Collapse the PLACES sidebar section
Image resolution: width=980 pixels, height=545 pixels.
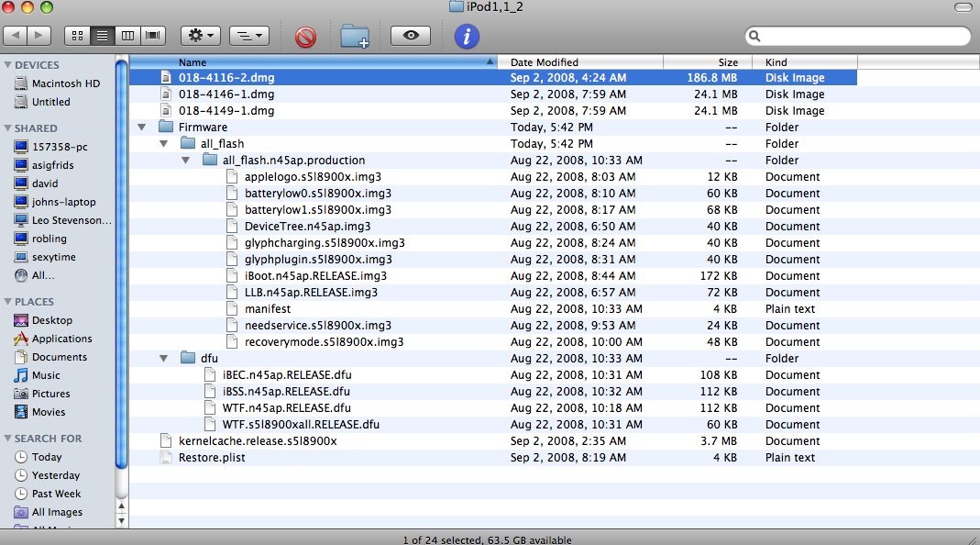(x=8, y=301)
